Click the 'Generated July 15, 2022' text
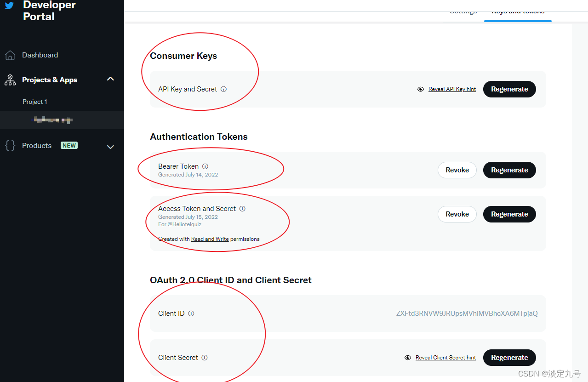Viewport: 588px width, 382px height. (188, 217)
